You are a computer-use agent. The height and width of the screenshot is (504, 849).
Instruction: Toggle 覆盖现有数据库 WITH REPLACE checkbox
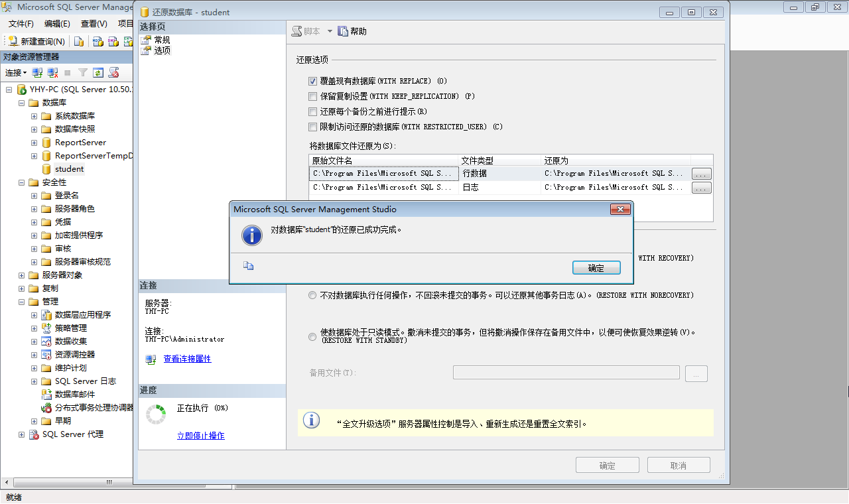pos(313,81)
